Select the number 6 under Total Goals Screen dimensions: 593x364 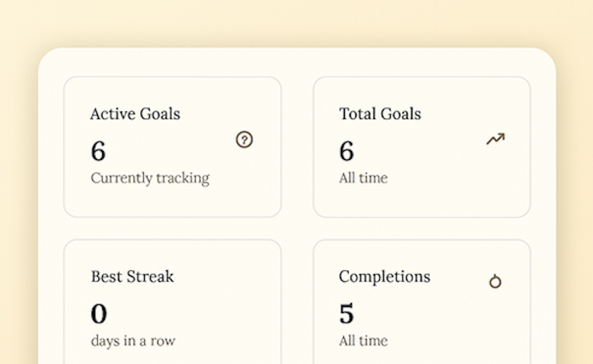[346, 150]
